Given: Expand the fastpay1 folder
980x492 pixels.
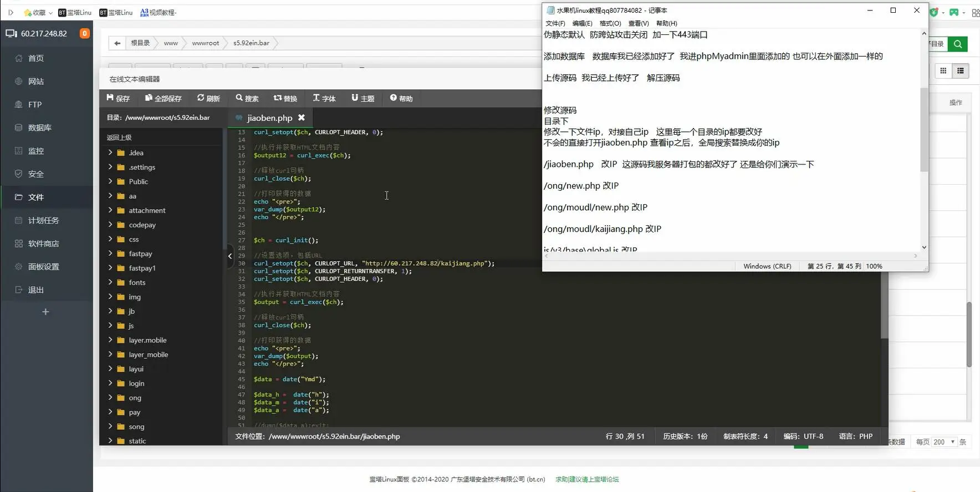Looking at the screenshot, I should (110, 268).
